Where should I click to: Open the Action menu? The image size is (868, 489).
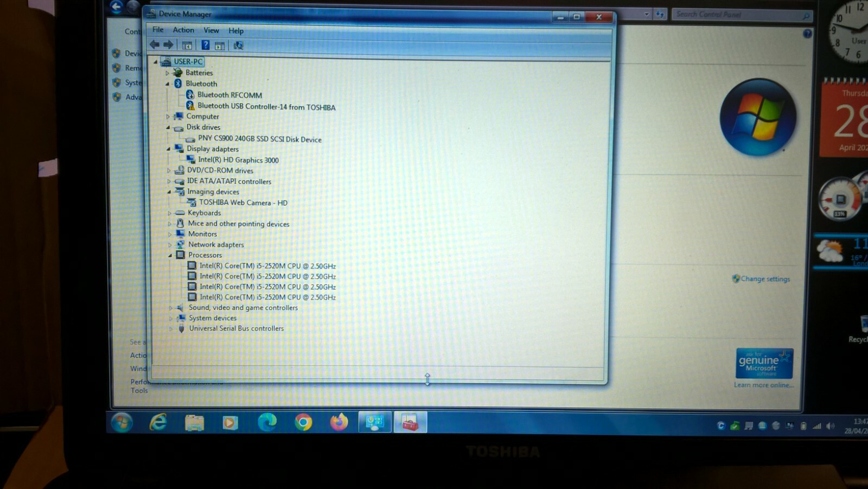click(x=183, y=30)
